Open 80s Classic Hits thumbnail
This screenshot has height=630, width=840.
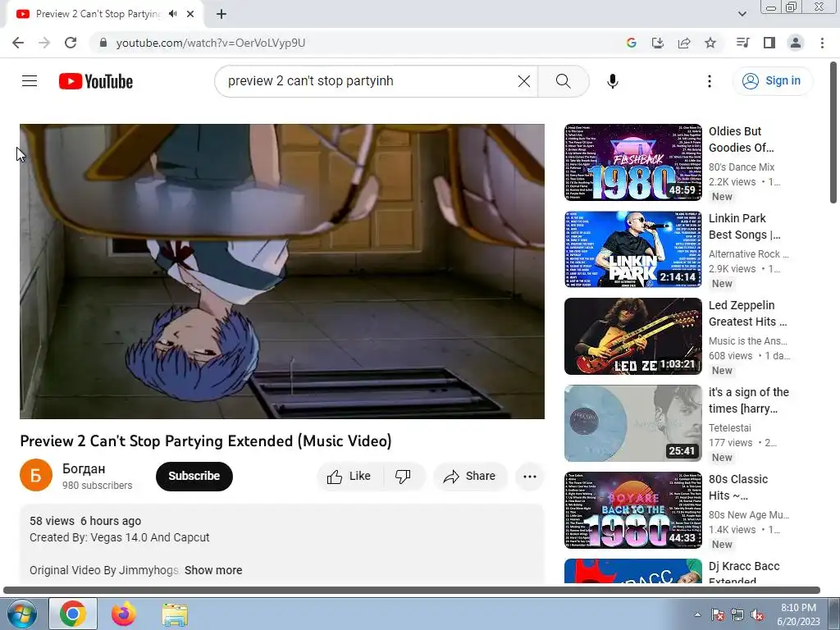633,510
